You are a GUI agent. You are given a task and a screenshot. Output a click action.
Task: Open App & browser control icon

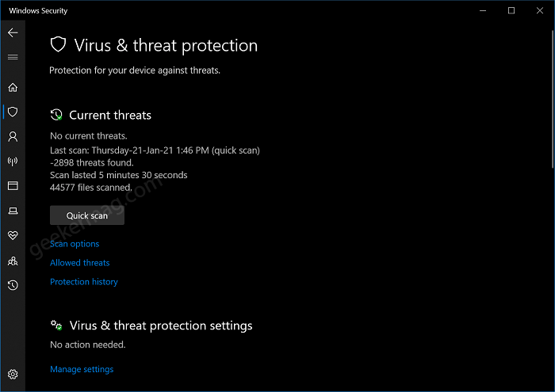coord(13,186)
